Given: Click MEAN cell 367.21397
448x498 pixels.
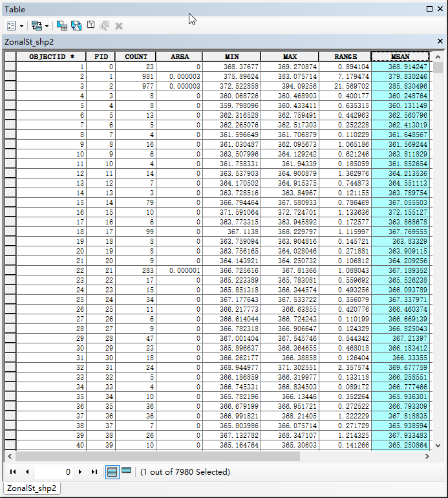Looking at the screenshot, I should [x=400, y=338].
